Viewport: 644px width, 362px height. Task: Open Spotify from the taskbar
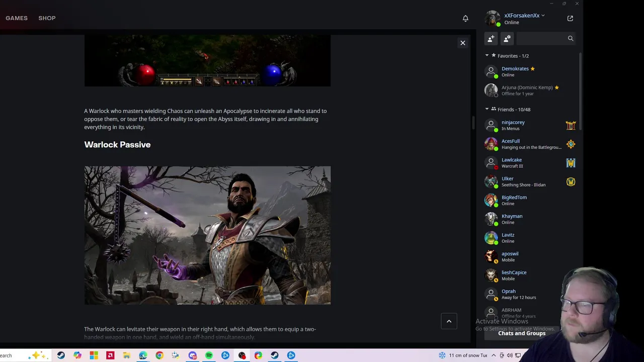click(209, 355)
